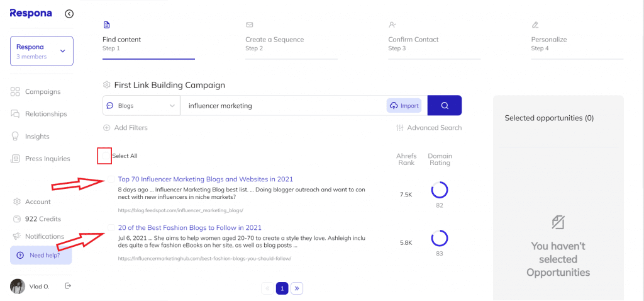The height and width of the screenshot is (301, 644).
Task: Log out using the exit icon
Action: (68, 286)
